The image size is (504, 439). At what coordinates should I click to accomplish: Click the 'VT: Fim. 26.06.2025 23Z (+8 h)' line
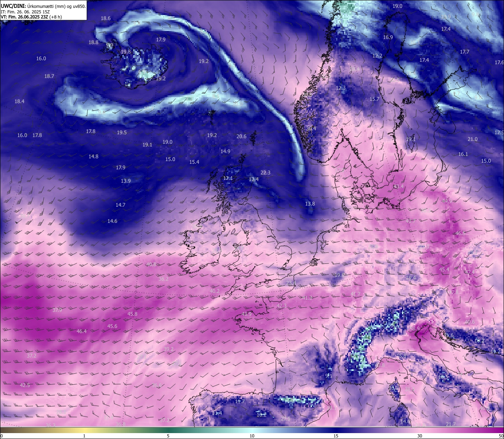[x=31, y=17]
